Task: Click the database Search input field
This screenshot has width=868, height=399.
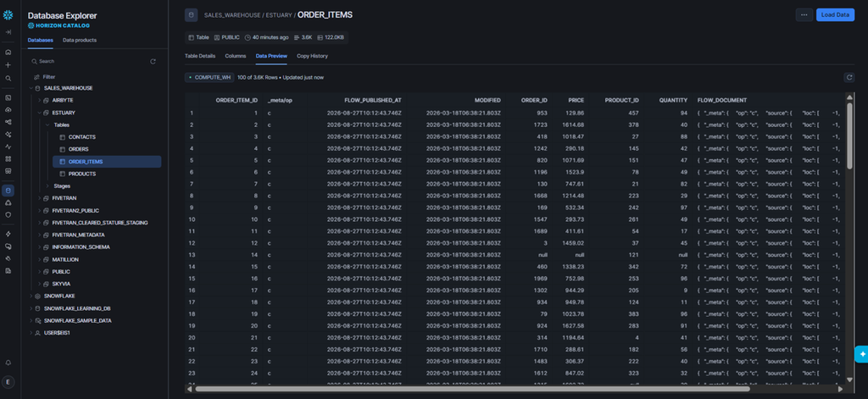Action: tap(88, 62)
